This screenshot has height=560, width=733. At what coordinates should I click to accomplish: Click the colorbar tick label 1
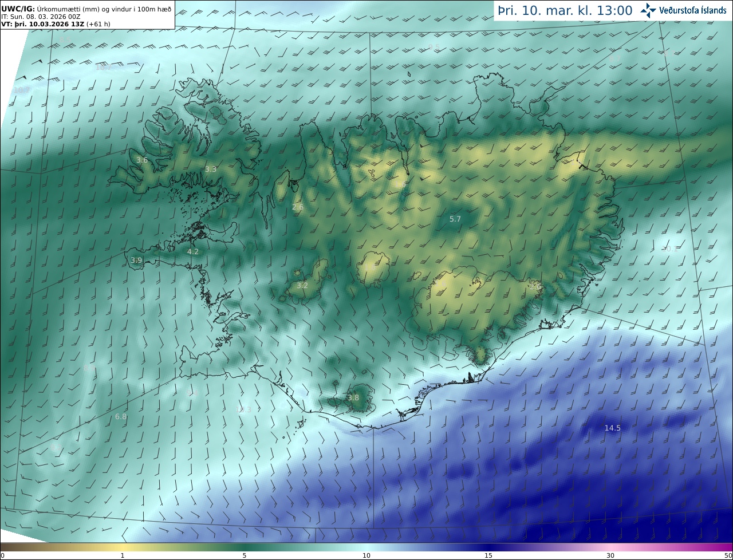coord(123,555)
